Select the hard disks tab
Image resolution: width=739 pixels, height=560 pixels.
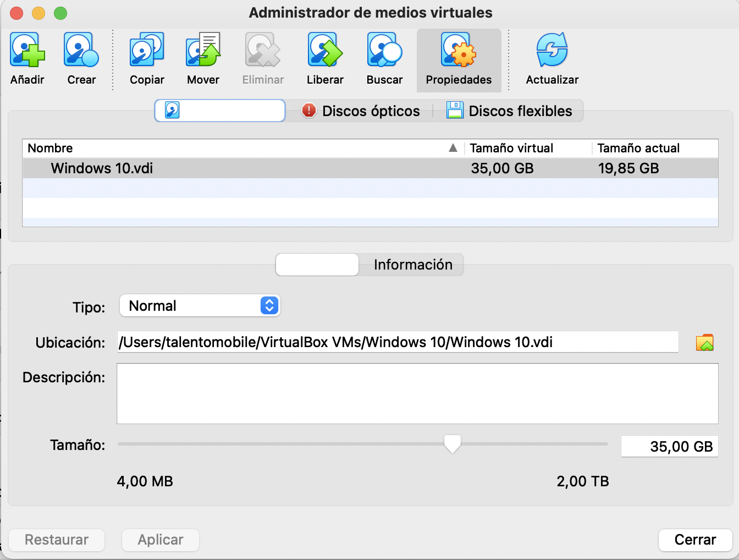coord(220,111)
